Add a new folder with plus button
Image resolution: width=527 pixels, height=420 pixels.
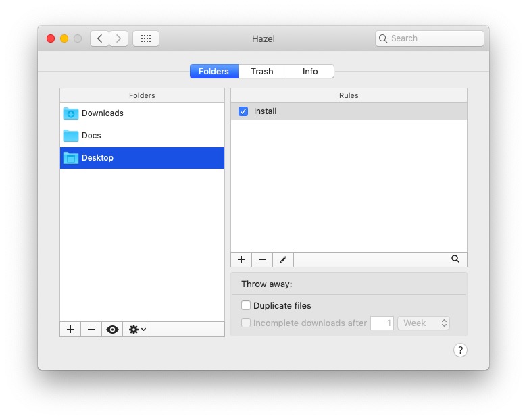70,330
